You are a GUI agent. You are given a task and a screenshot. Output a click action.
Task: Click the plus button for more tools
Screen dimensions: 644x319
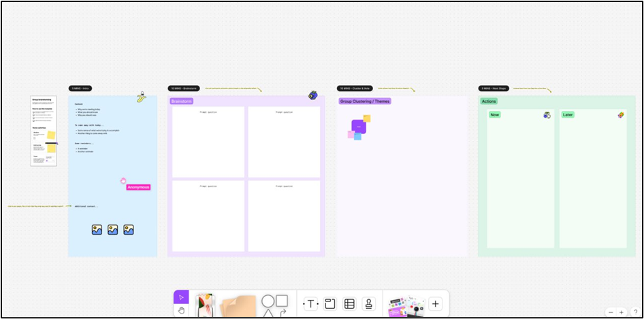[436, 304]
